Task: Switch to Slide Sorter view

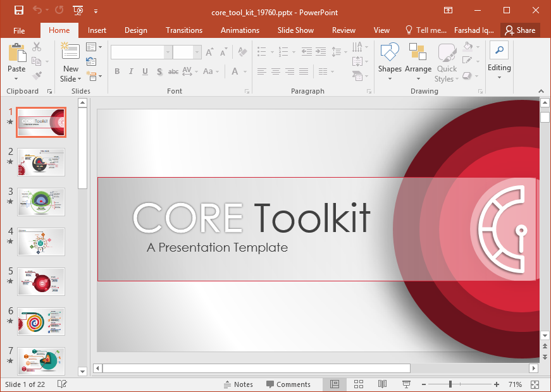Action: tap(359, 384)
